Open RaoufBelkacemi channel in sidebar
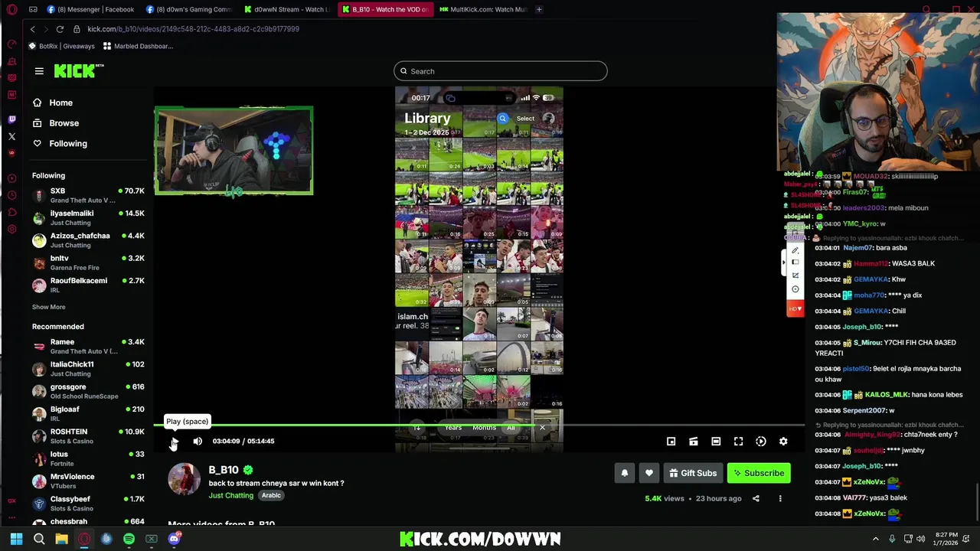Screen dimensions: 980x551 coord(88,285)
